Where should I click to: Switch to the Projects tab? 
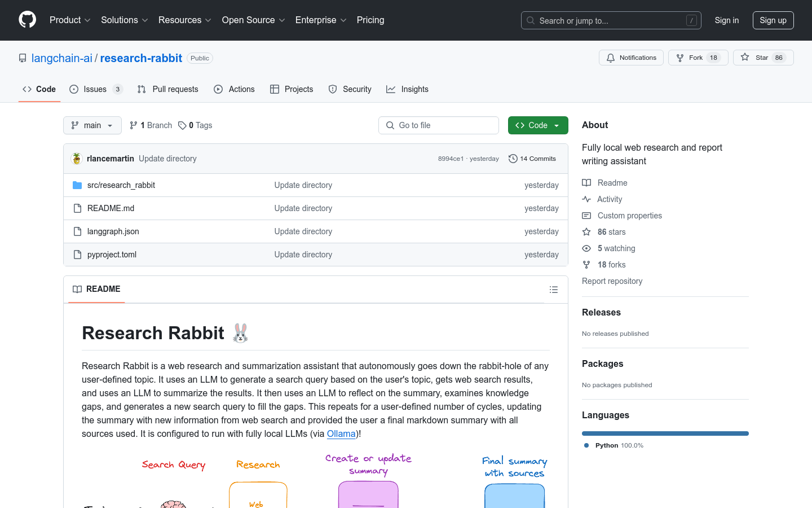[x=292, y=89]
